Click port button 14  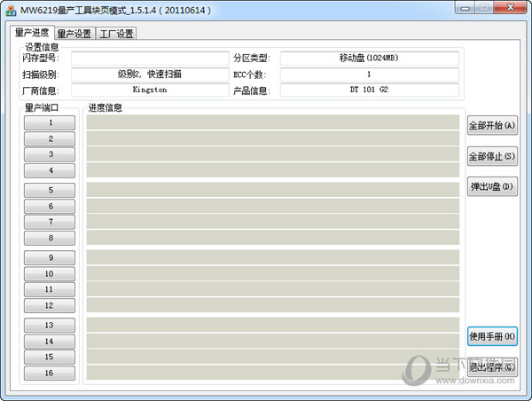point(50,342)
